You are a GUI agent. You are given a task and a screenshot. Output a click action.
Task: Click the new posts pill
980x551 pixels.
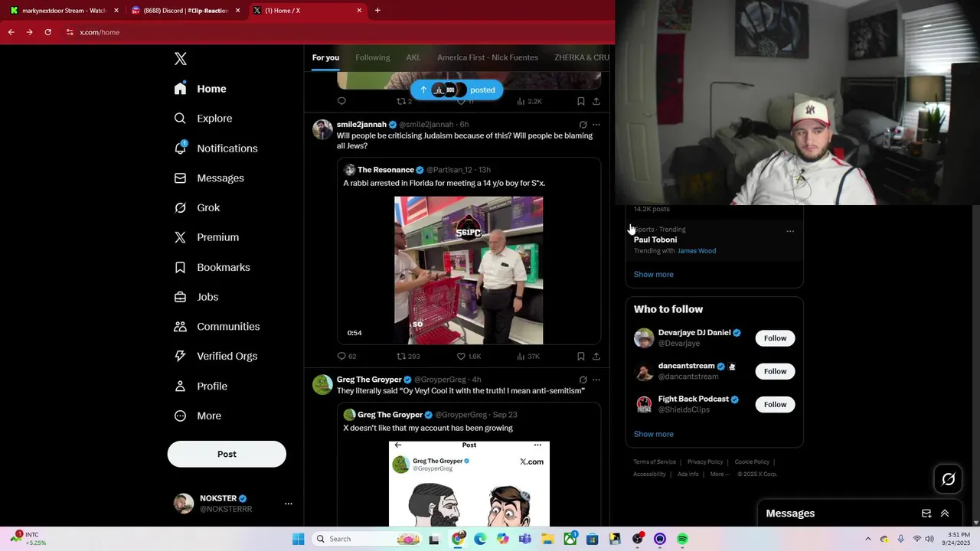click(x=457, y=90)
